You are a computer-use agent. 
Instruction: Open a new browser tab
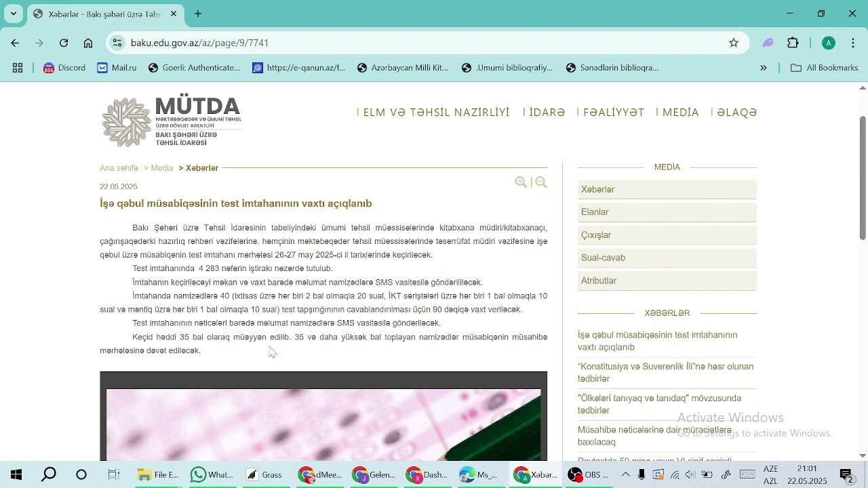click(198, 14)
